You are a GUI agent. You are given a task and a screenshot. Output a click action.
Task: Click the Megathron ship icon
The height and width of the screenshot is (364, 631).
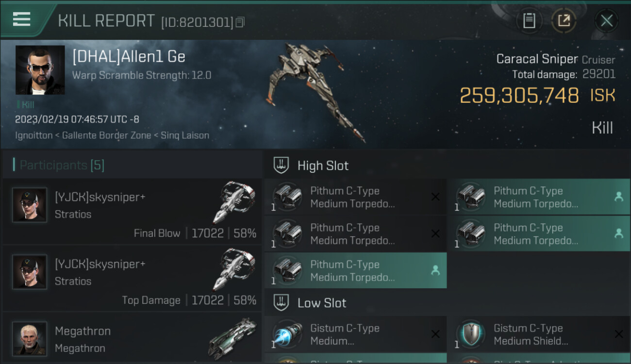[232, 337]
